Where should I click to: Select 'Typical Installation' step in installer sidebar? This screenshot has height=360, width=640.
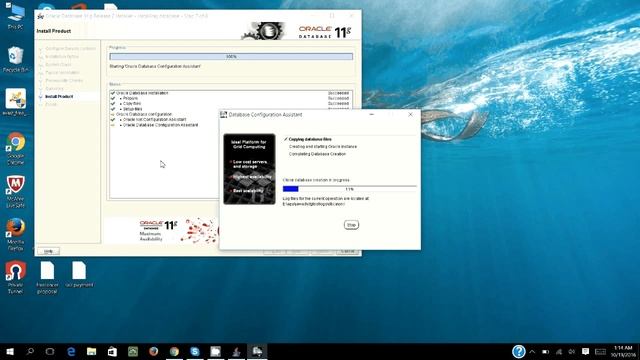(62, 72)
